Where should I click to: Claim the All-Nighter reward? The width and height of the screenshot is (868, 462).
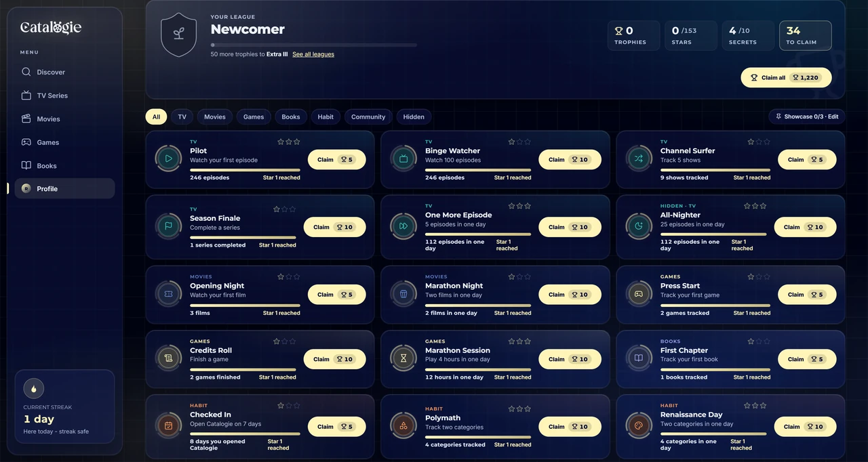pyautogui.click(x=805, y=227)
